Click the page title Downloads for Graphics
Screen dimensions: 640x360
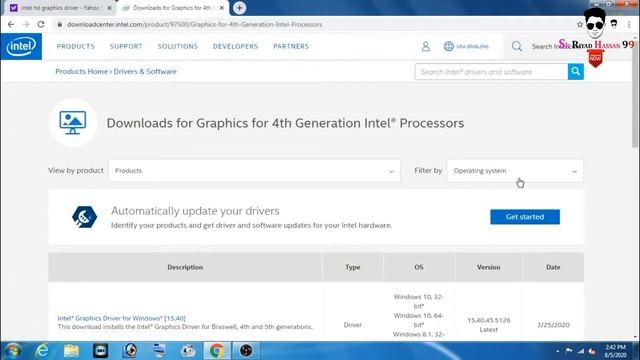(285, 123)
